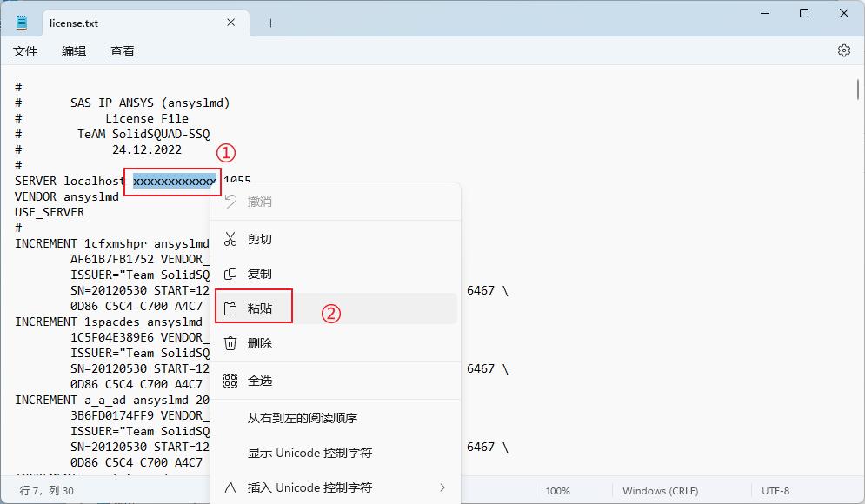Open the 文件 menu

(x=25, y=51)
